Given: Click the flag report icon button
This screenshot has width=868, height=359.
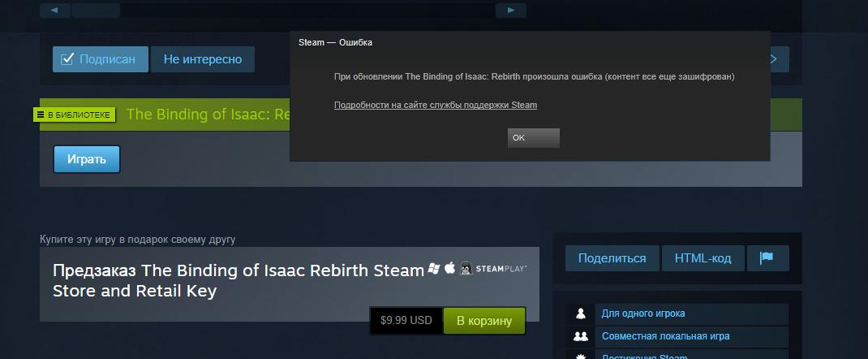Looking at the screenshot, I should coord(767,258).
